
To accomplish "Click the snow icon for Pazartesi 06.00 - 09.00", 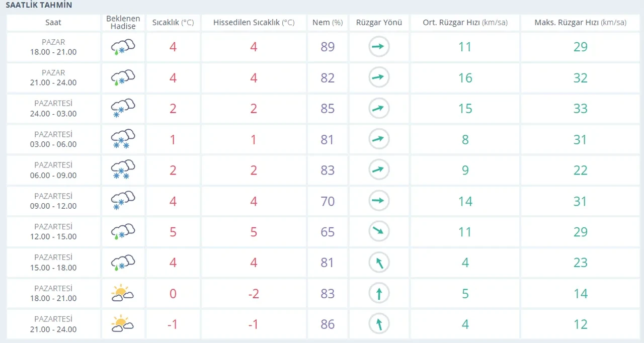I will (x=123, y=170).
